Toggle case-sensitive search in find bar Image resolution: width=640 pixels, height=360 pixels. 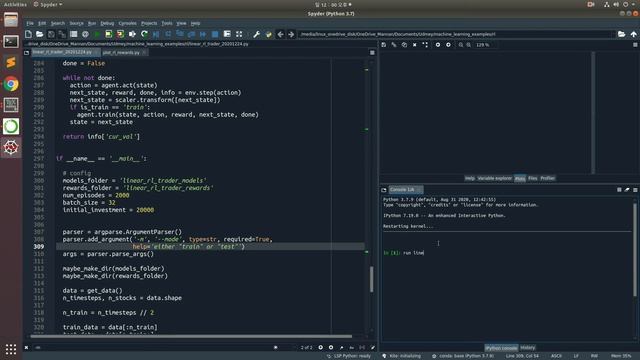point(351,348)
